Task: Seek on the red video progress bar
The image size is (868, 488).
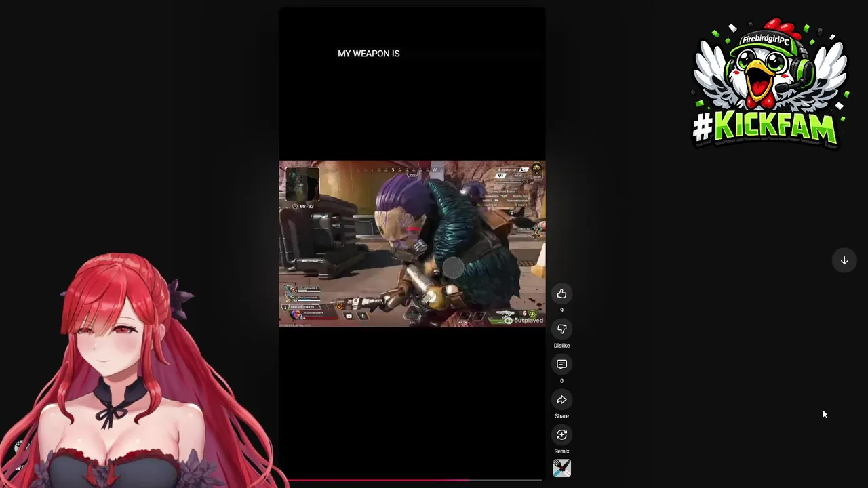Action: click(412, 480)
